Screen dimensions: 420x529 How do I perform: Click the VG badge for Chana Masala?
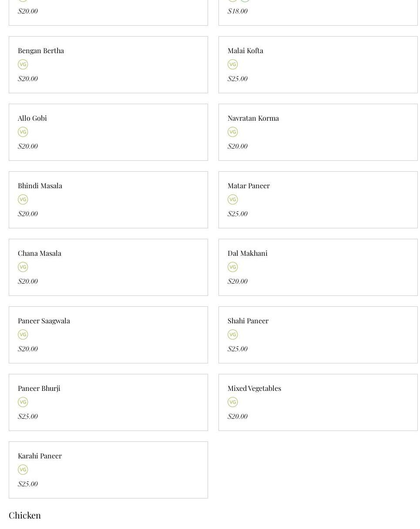coord(23,267)
